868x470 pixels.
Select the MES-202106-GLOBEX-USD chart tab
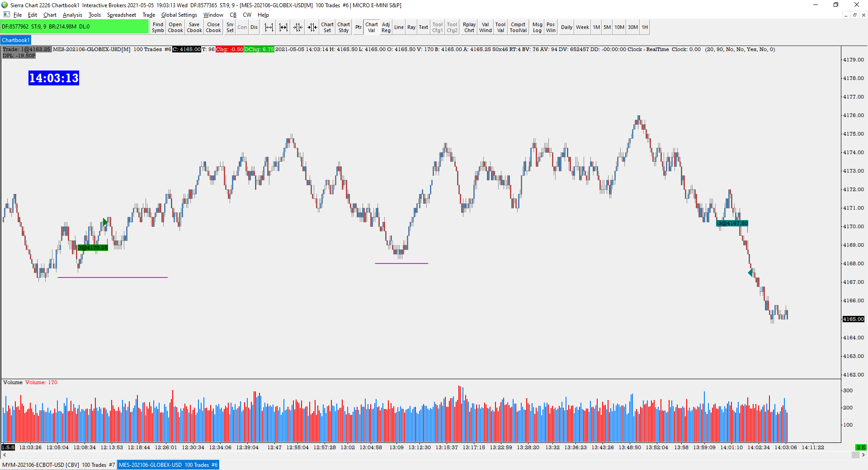click(168, 465)
